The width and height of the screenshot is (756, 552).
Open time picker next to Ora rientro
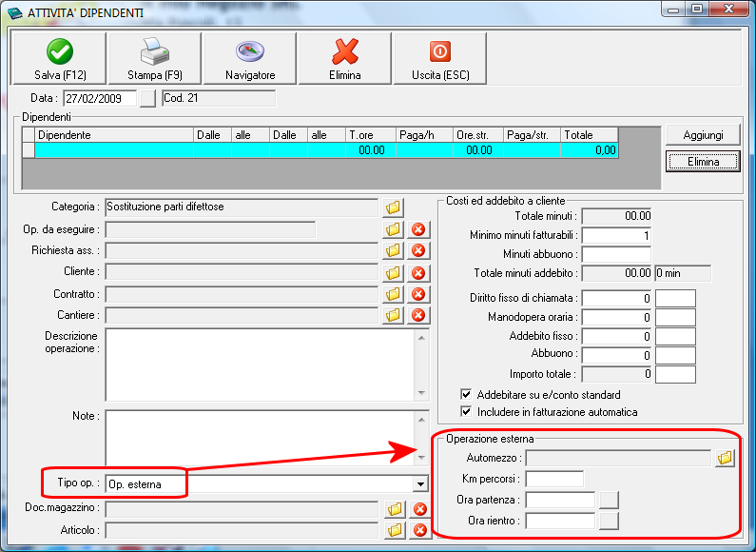[609, 522]
